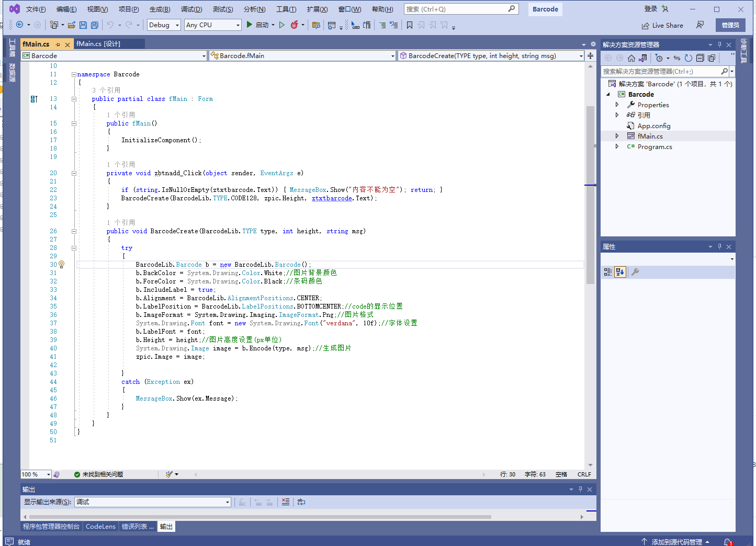Toggle bookmark icon in toolbar

click(x=410, y=25)
